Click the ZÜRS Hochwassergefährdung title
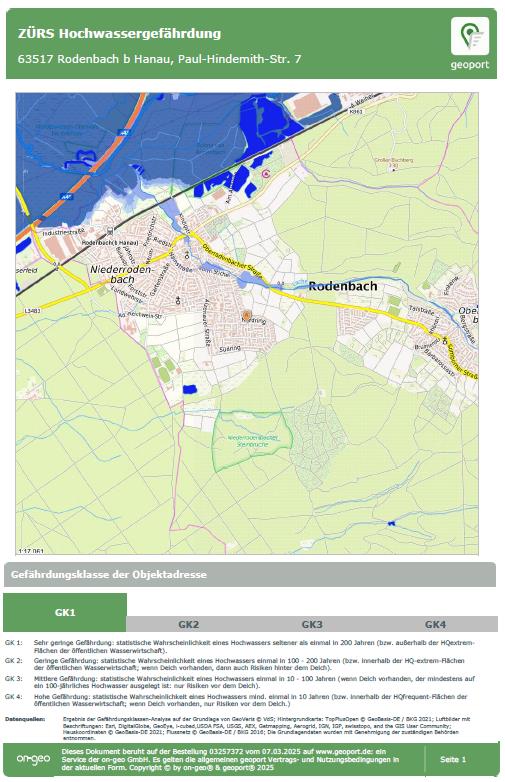The width and height of the screenshot is (505, 782). point(120,33)
